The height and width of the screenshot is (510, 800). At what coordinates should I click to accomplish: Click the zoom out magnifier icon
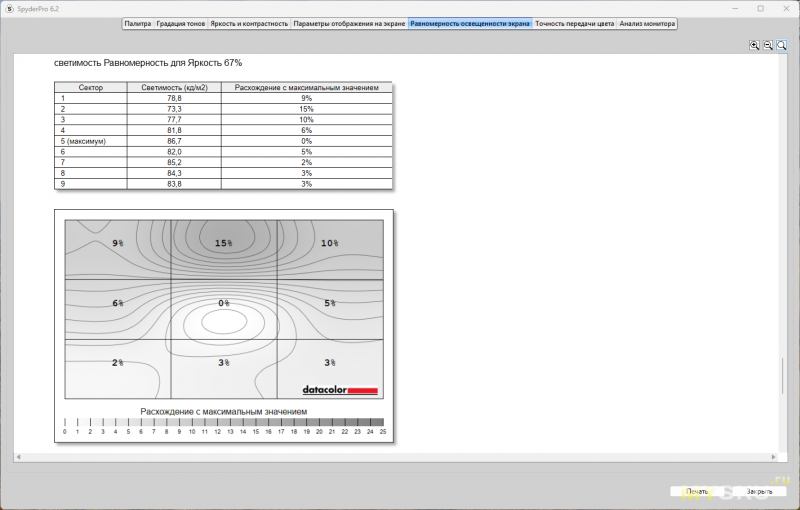point(768,45)
